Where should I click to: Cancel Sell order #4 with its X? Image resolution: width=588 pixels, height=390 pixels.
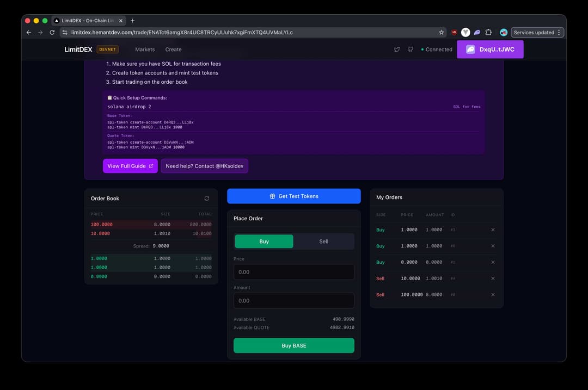[493, 278]
